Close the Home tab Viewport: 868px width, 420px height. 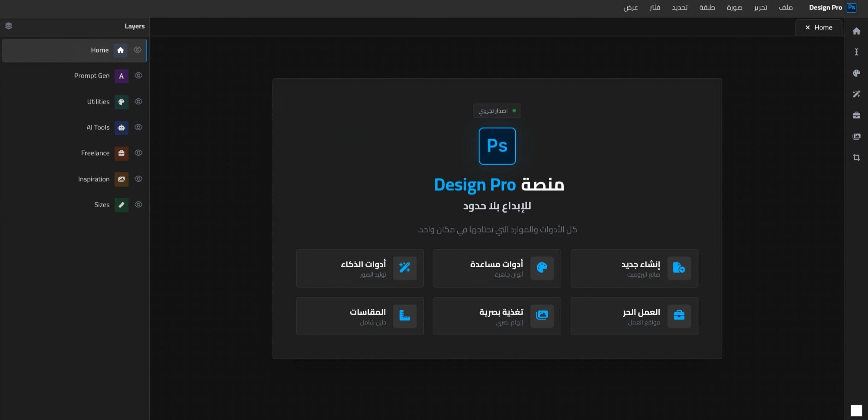(807, 28)
